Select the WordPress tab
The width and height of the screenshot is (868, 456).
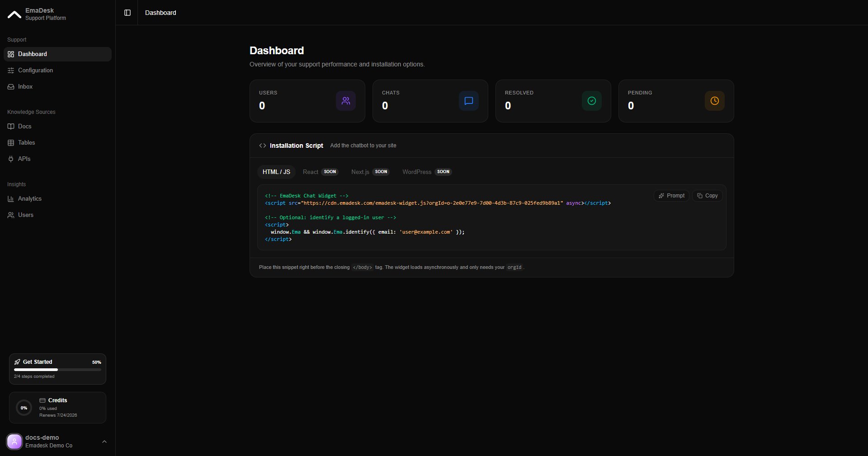point(427,172)
